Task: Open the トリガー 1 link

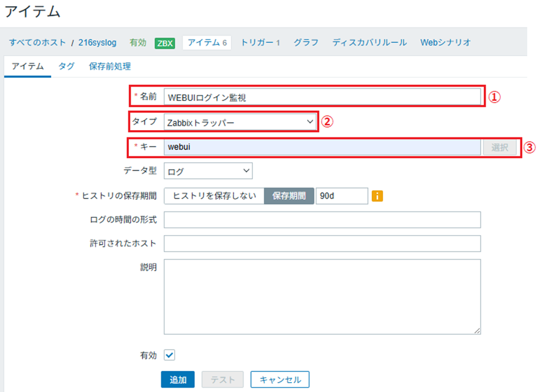Action: pos(260,42)
